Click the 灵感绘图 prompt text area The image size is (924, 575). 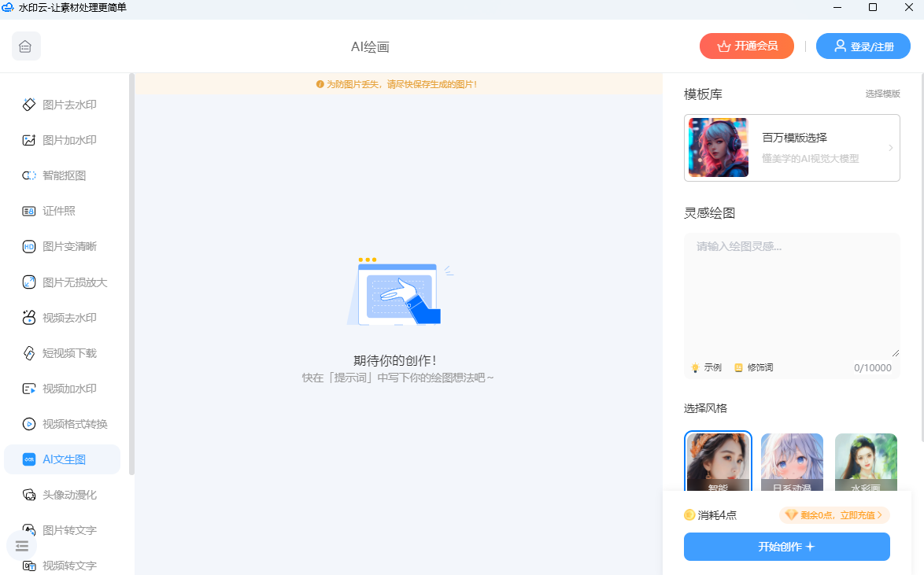coord(791,295)
